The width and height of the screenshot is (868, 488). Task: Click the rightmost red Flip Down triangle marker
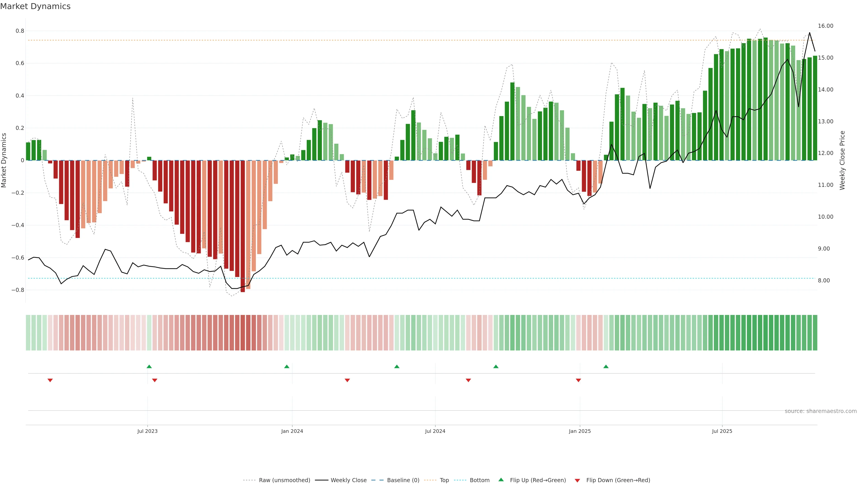pyautogui.click(x=579, y=380)
